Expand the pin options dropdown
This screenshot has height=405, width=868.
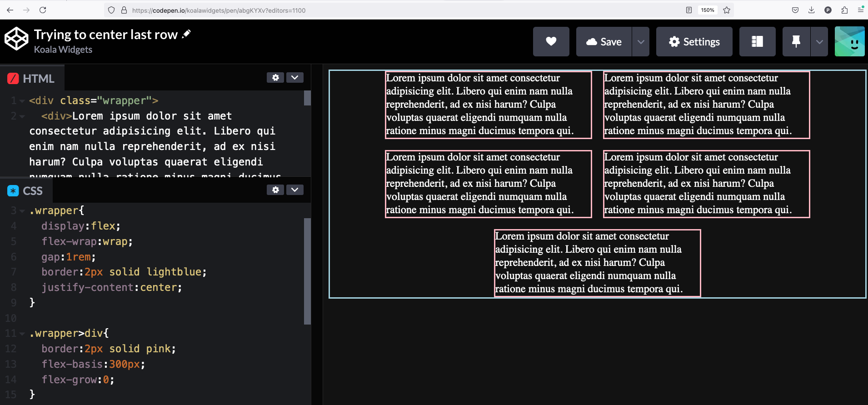tap(819, 41)
